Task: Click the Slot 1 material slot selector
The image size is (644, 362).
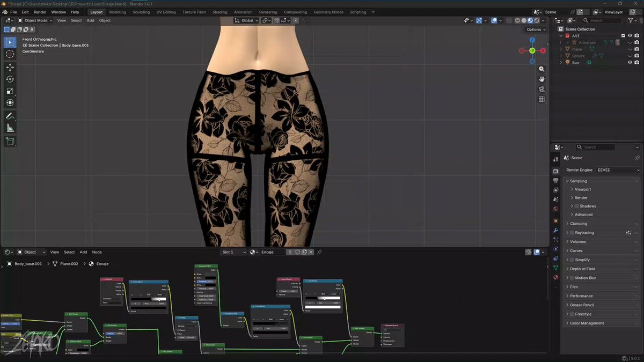Action: (234, 252)
